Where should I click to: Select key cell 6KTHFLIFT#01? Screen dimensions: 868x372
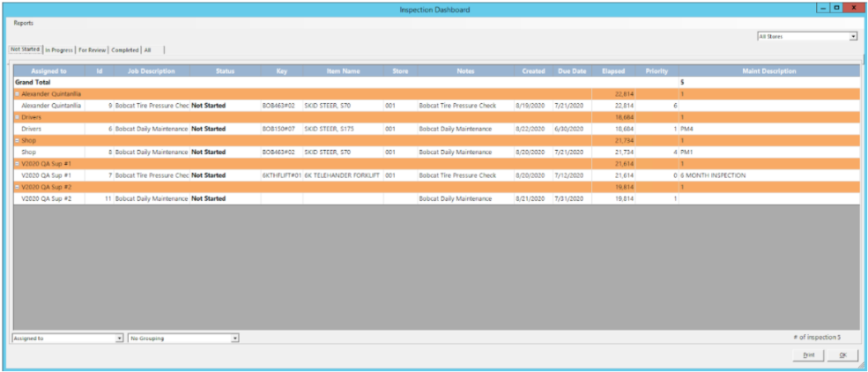pos(282,175)
